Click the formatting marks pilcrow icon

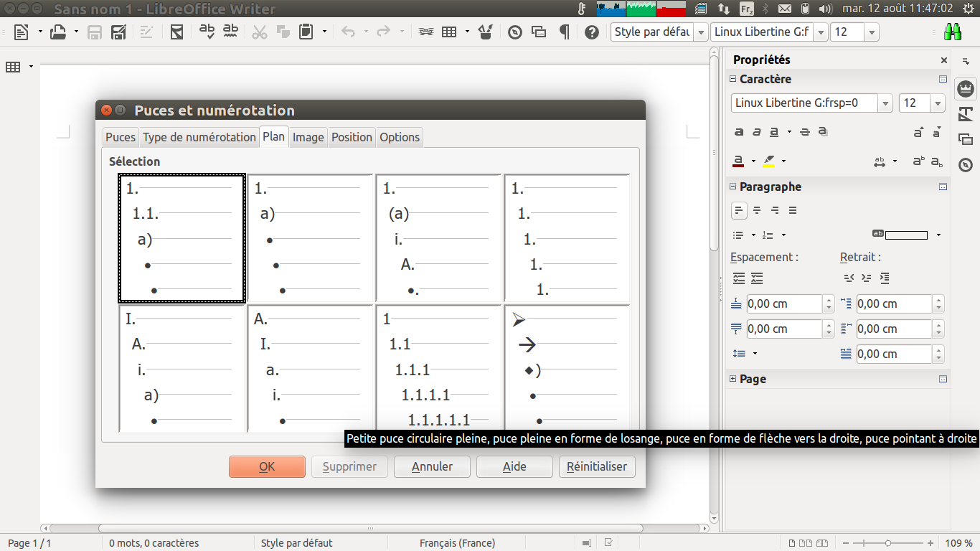coord(565,32)
